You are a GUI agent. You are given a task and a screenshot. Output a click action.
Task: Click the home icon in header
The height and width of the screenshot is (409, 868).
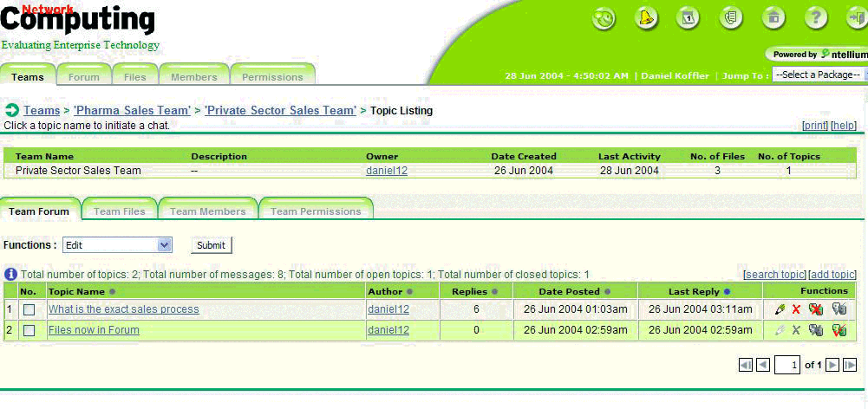tap(773, 18)
